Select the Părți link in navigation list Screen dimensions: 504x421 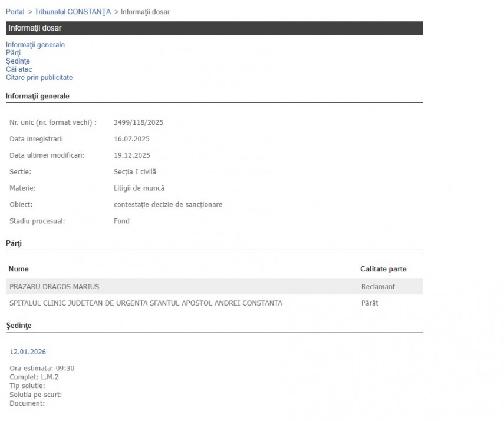[x=13, y=53]
